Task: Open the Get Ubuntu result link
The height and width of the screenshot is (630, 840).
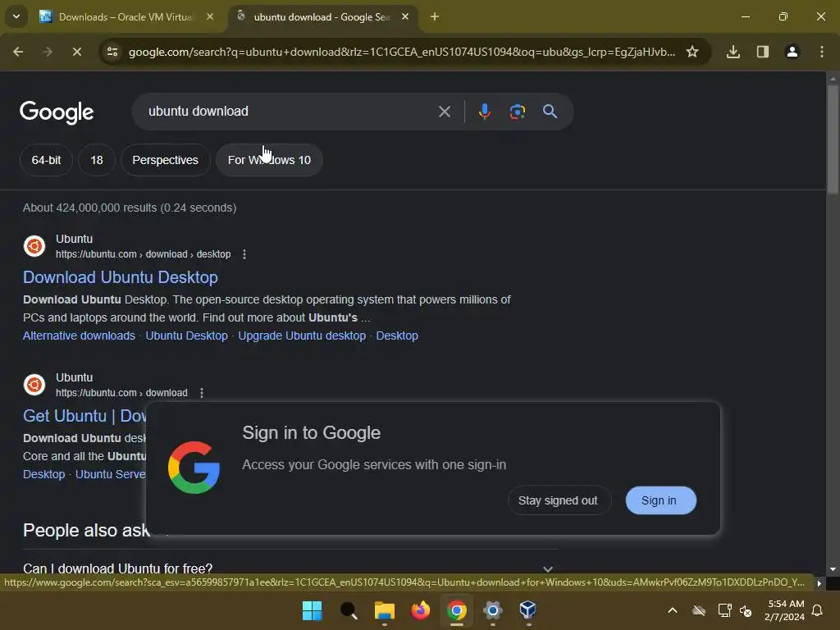Action: tap(84, 416)
